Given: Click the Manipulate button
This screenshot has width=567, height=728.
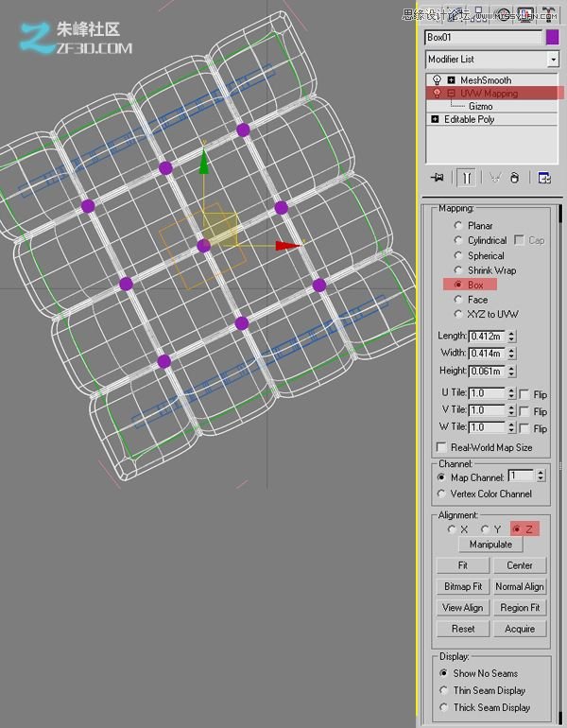Looking at the screenshot, I should pos(490,545).
